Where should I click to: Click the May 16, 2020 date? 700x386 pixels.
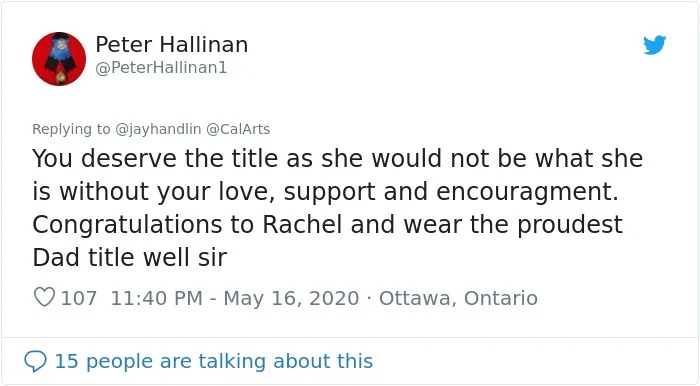[291, 298]
